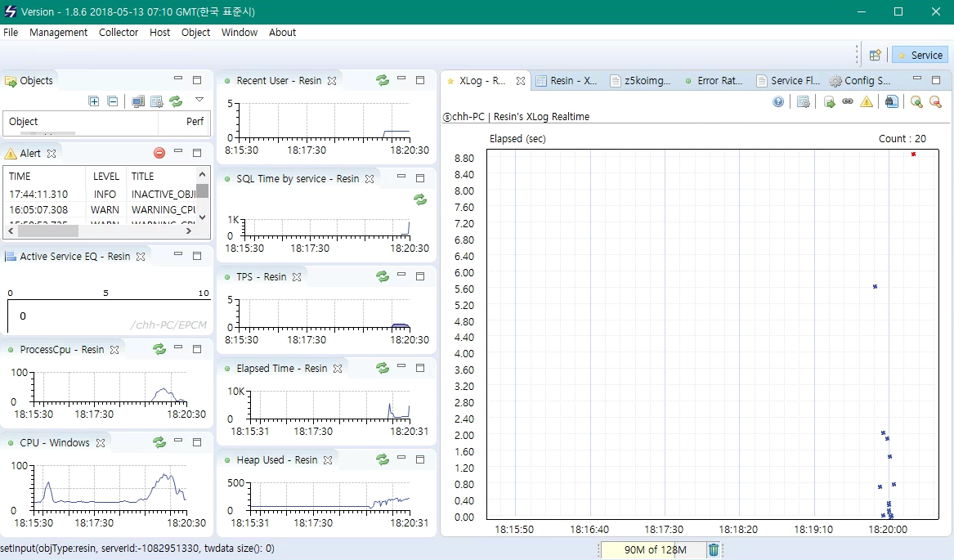
Task: Refresh the Recent User - Resin chart
Action: (x=382, y=80)
